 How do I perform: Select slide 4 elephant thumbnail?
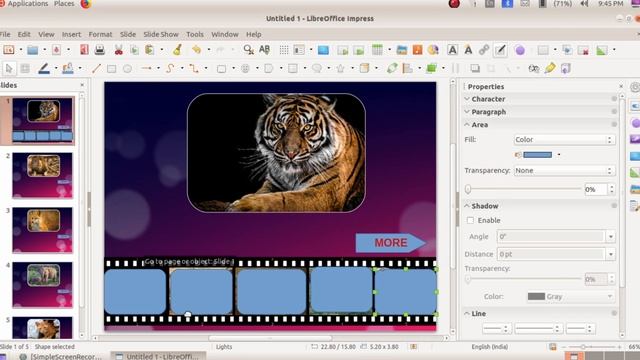42,284
